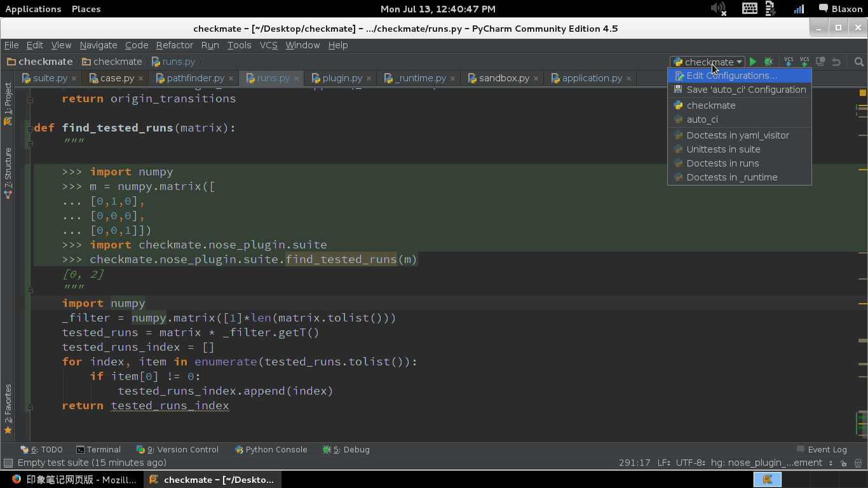
Task: Click the muted volume icon in system tray
Action: click(718, 9)
